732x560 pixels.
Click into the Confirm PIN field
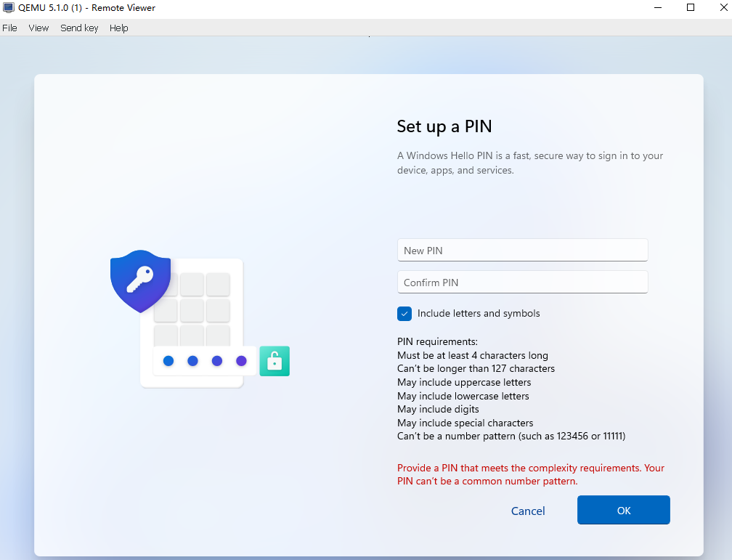click(522, 283)
